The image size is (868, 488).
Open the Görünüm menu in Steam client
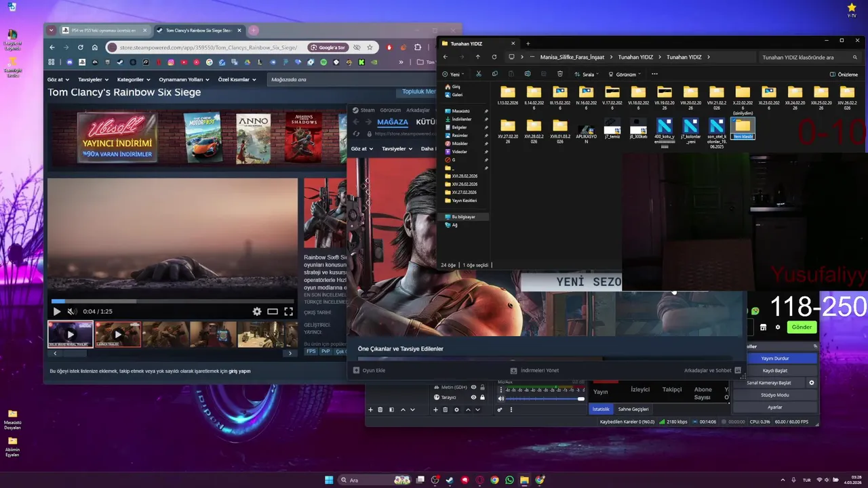pos(390,110)
